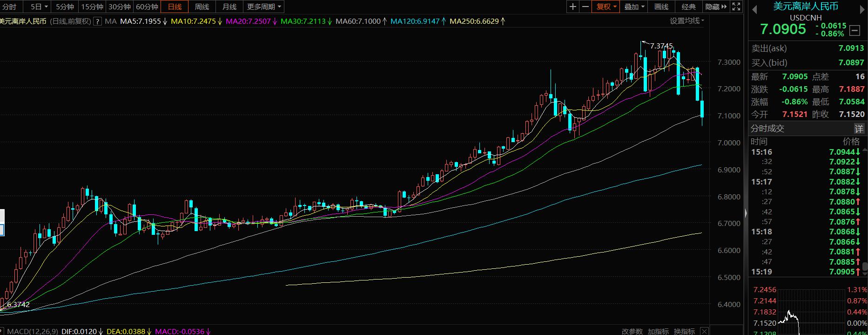868x335 pixels.
Task: Open the 复权 adjustment dropdown
Action: point(606,7)
